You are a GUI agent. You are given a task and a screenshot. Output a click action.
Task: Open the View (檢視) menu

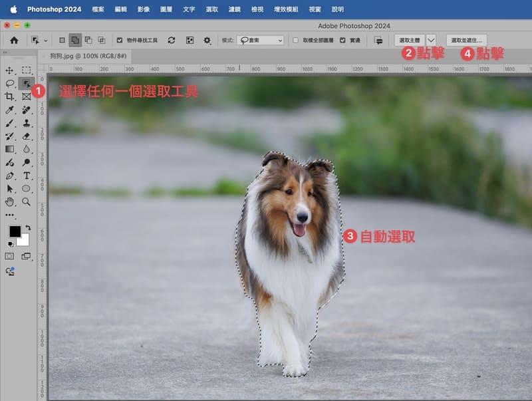coord(257,9)
